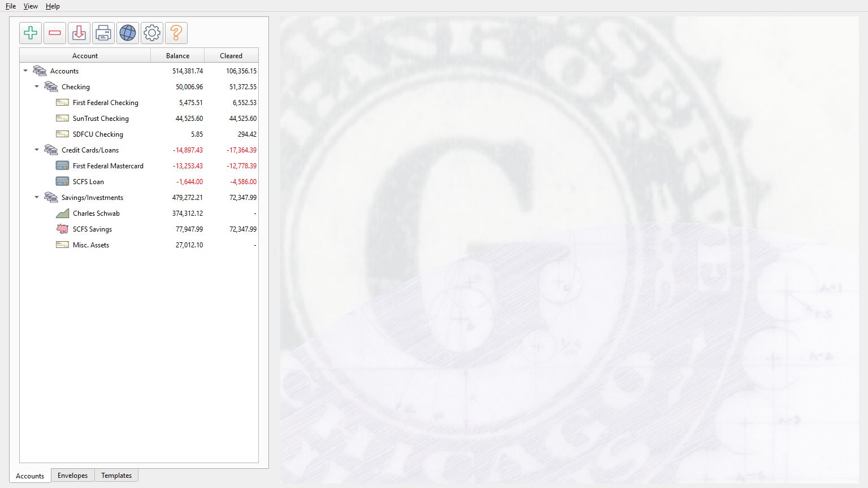Collapse the top-level Accounts tree node
The width and height of the screenshot is (868, 488).
(x=25, y=71)
